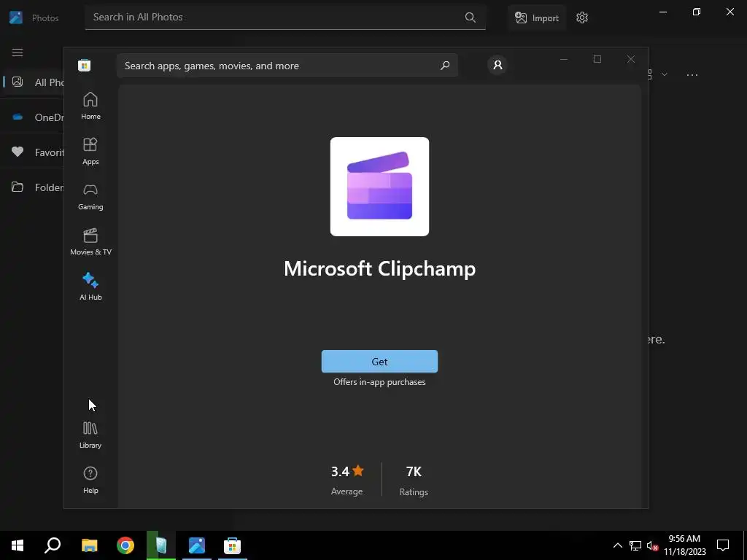Toggle the Photos hamburger navigation menu
The image size is (747, 560).
point(18,52)
